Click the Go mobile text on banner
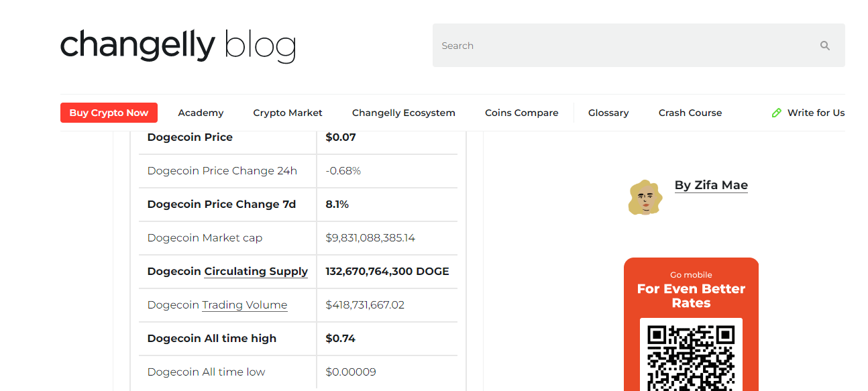The width and height of the screenshot is (868, 391). click(691, 275)
